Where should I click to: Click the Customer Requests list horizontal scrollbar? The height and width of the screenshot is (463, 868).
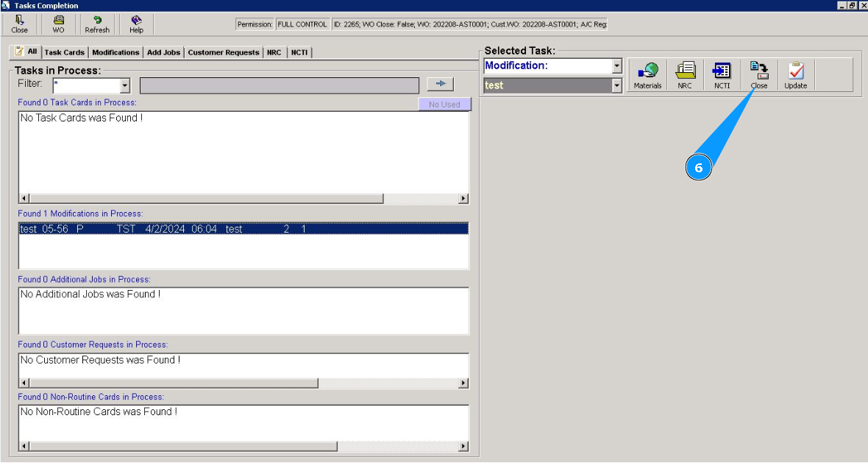(243, 383)
